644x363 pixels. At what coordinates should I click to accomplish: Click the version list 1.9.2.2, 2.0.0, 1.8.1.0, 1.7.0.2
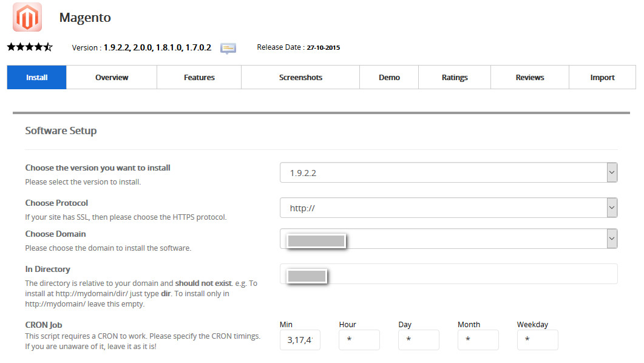coord(157,47)
